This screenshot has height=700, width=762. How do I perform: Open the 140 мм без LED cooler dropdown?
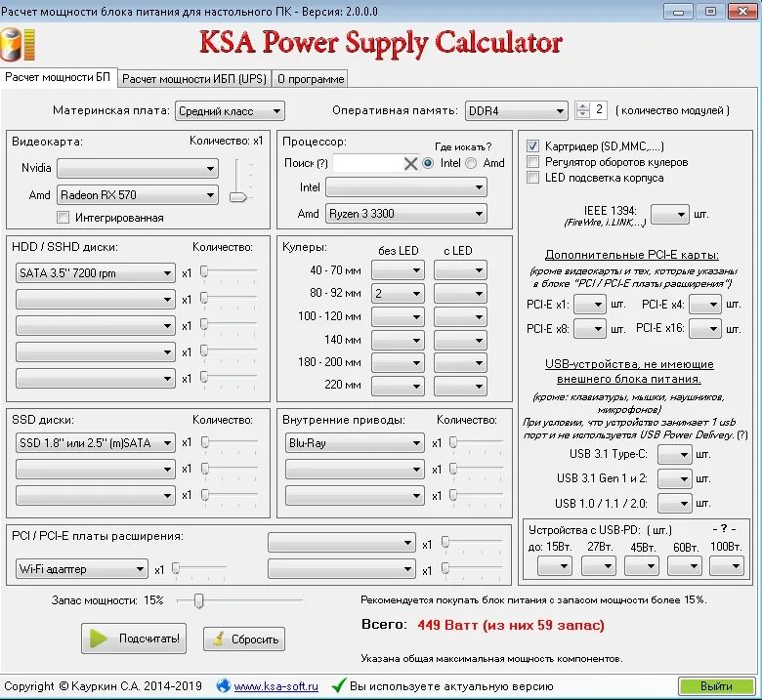coord(398,340)
